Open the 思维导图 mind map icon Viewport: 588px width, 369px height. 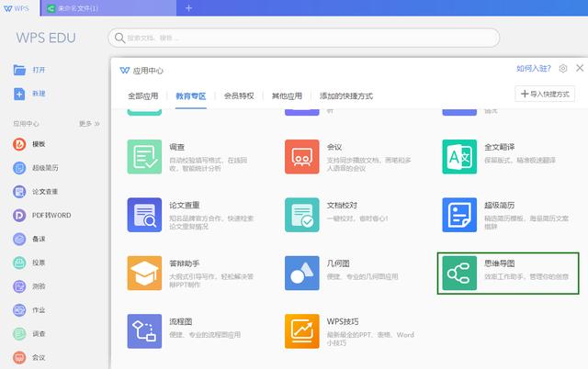click(x=459, y=274)
